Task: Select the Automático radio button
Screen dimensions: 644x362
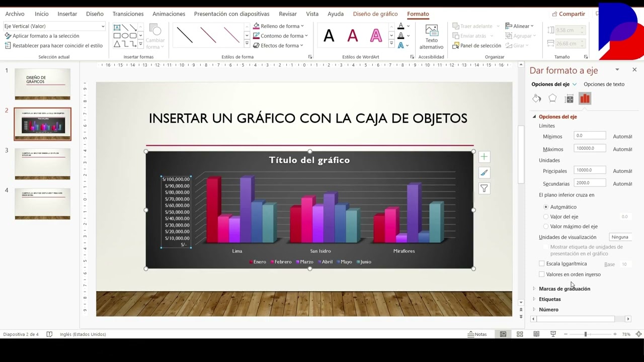Action: (x=546, y=207)
